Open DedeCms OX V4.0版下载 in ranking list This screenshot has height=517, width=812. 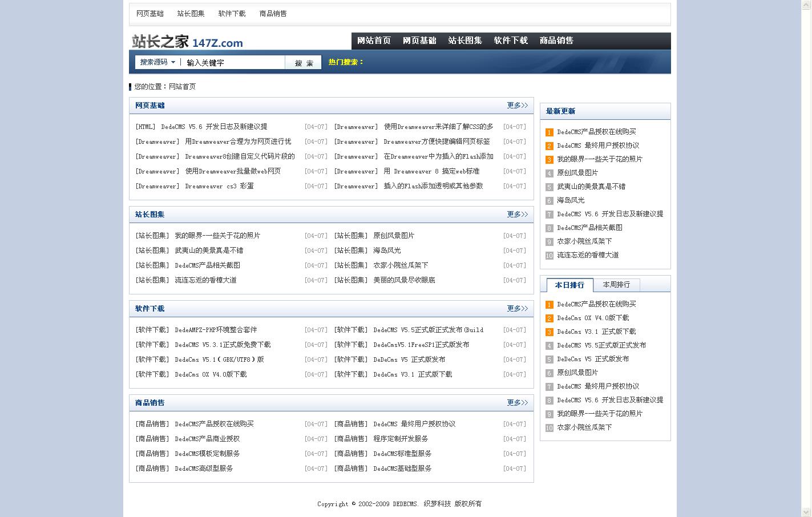click(593, 318)
